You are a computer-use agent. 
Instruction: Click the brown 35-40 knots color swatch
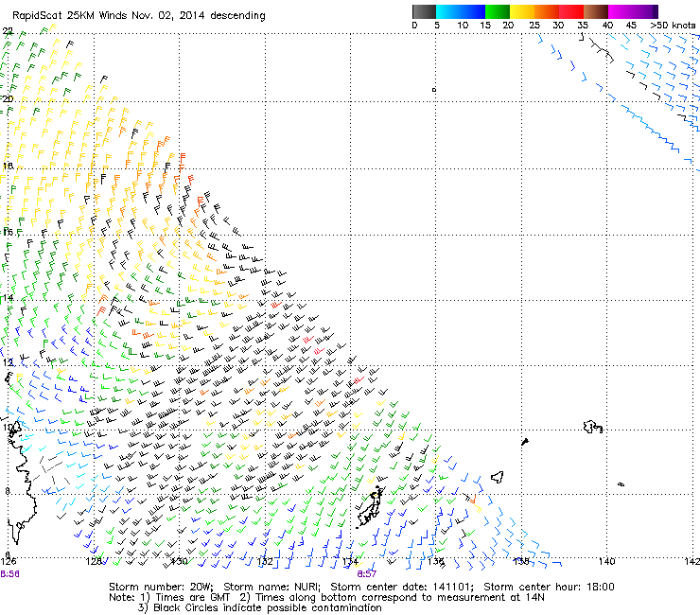596,11
